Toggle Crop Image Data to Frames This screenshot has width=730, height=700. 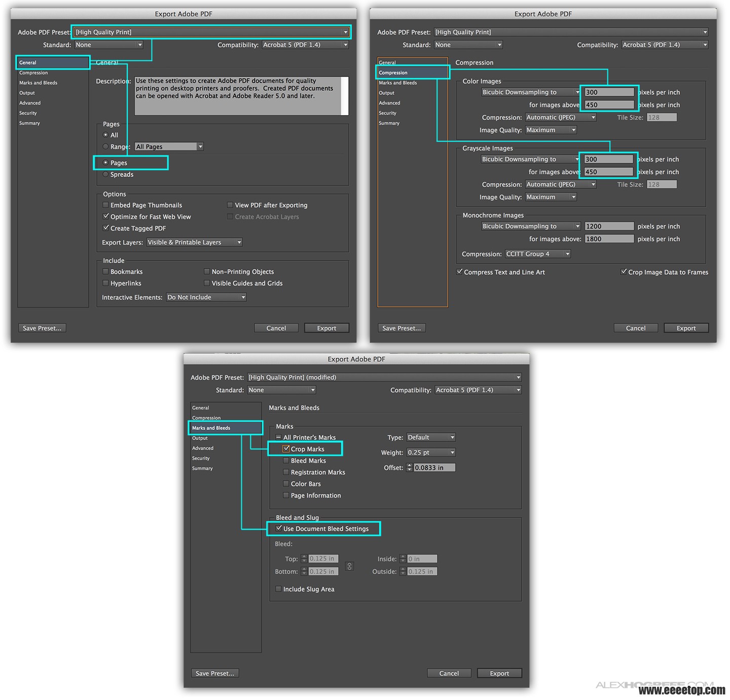coord(624,272)
